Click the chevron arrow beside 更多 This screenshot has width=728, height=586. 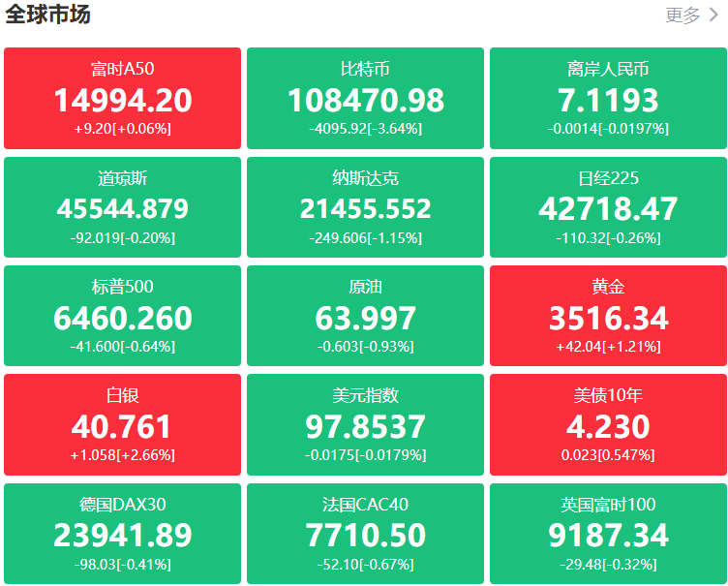pyautogui.click(x=714, y=15)
